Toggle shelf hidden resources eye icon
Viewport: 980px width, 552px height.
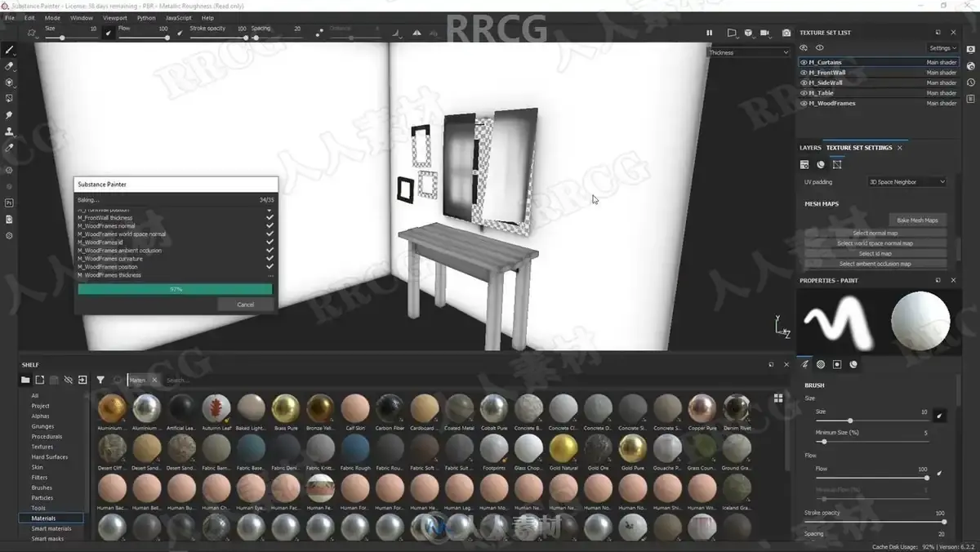[68, 380]
